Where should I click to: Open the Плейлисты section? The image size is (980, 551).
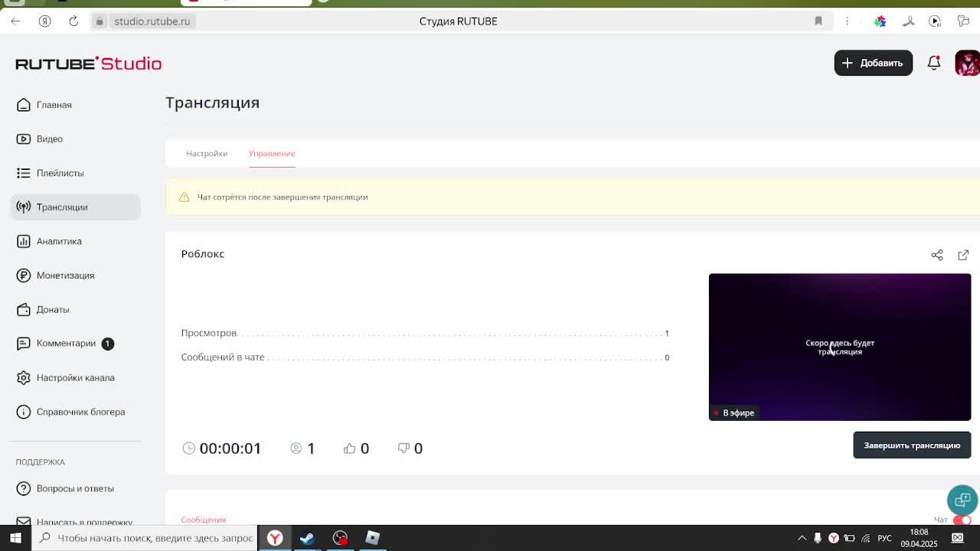pyautogui.click(x=60, y=173)
